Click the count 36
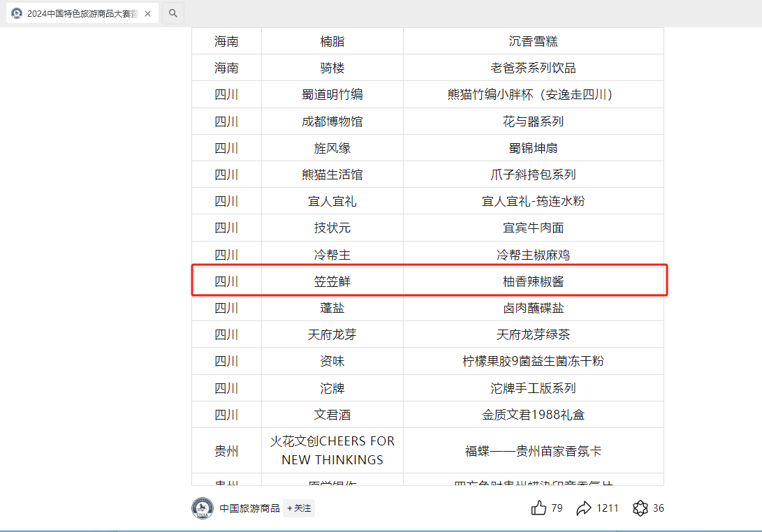The image size is (762, 532). (659, 508)
